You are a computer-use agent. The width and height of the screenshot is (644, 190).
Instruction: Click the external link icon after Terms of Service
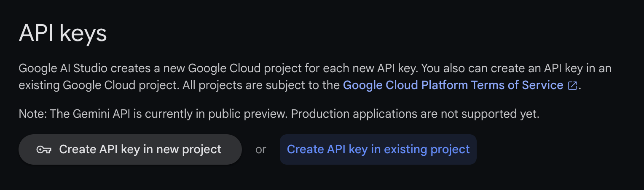point(572,86)
